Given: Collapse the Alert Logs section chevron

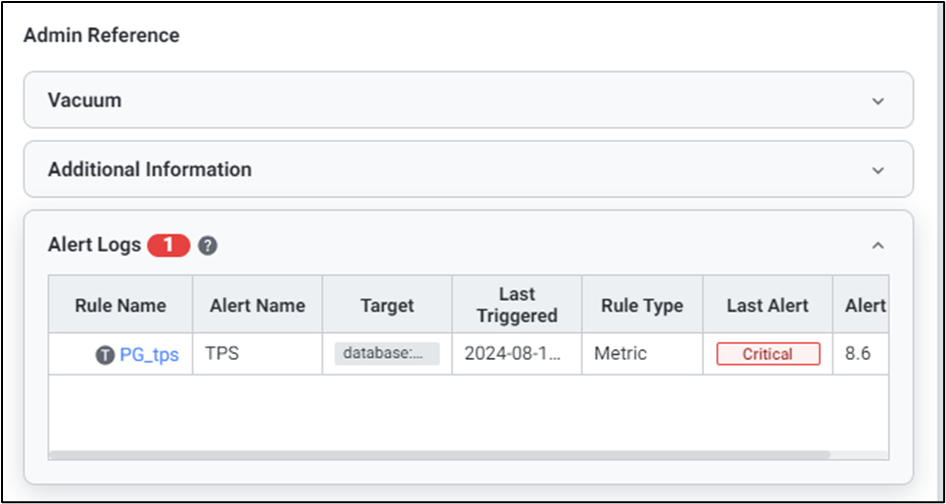Looking at the screenshot, I should [x=878, y=245].
